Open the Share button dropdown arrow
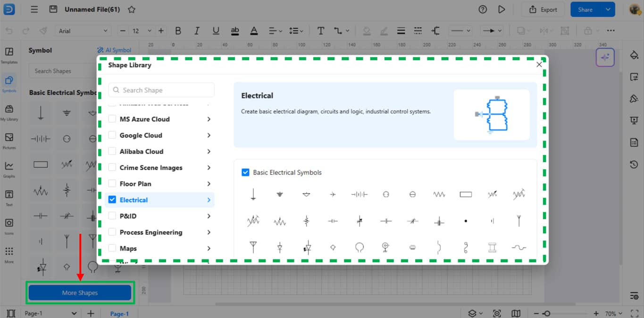Viewport: 644px width, 318px height. (x=608, y=9)
